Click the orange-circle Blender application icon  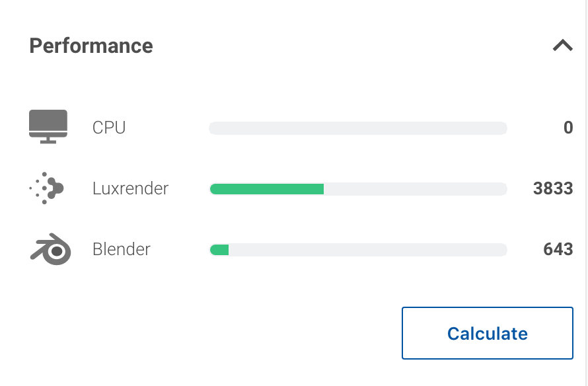pyautogui.click(x=49, y=249)
